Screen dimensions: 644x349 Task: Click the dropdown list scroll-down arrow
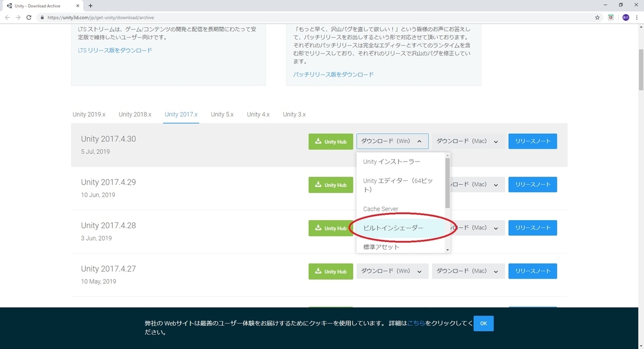click(448, 250)
